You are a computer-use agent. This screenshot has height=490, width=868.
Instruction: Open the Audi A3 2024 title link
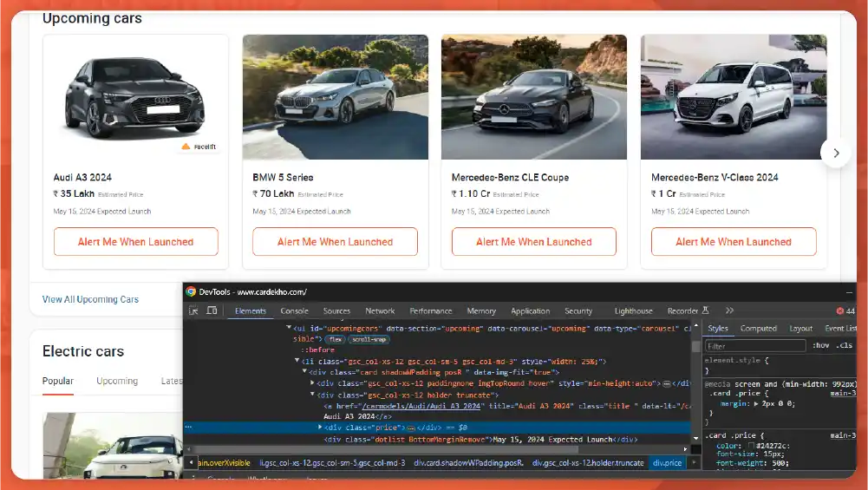pyautogui.click(x=82, y=178)
